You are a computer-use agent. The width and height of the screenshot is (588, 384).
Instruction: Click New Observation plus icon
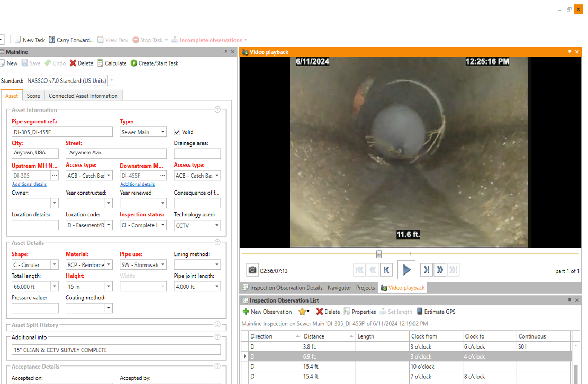[x=246, y=312]
